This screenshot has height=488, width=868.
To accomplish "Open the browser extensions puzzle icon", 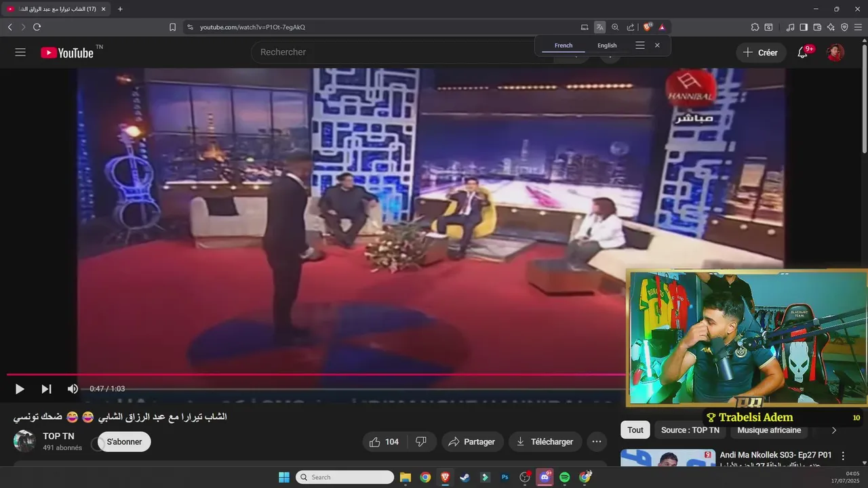I will 755,27.
